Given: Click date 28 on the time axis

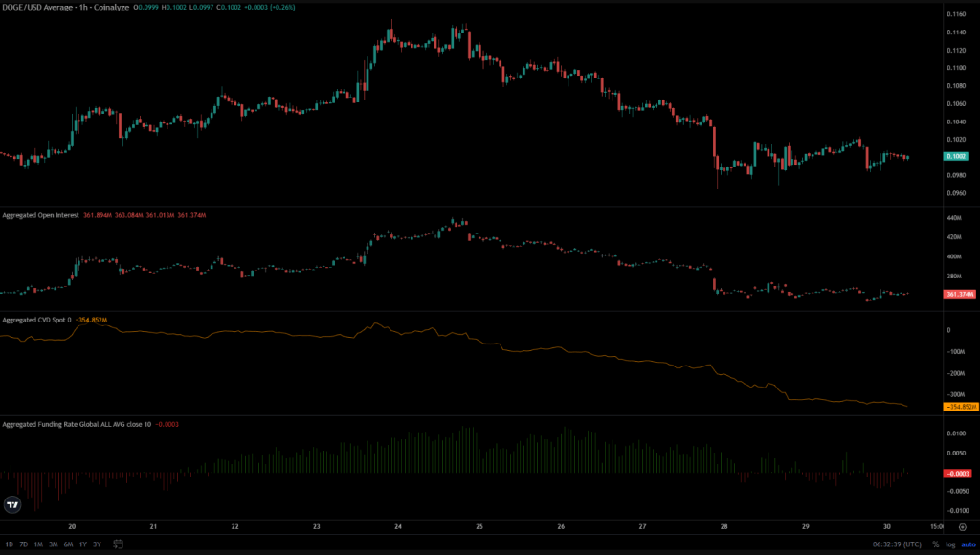Looking at the screenshot, I should tap(724, 527).
